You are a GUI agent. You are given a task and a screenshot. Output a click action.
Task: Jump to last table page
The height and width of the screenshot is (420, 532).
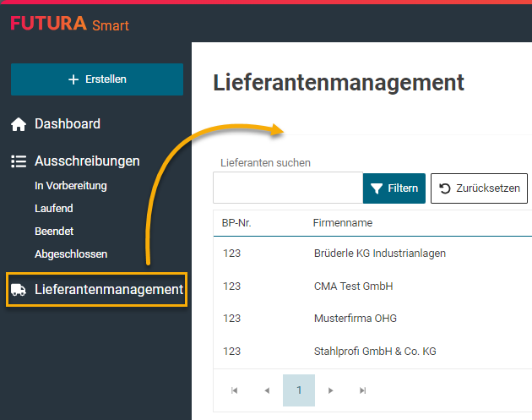coord(363,390)
